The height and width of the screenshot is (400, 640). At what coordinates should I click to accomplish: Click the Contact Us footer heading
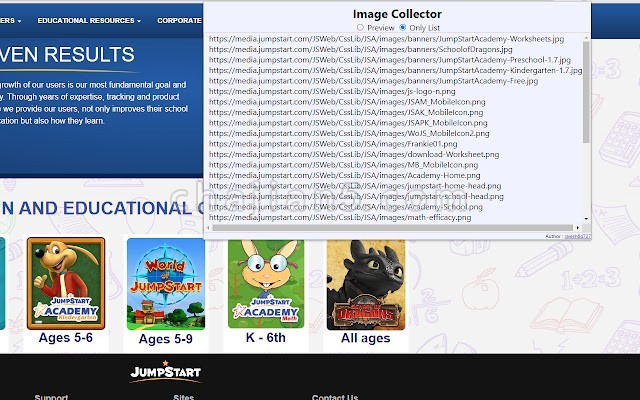click(335, 397)
